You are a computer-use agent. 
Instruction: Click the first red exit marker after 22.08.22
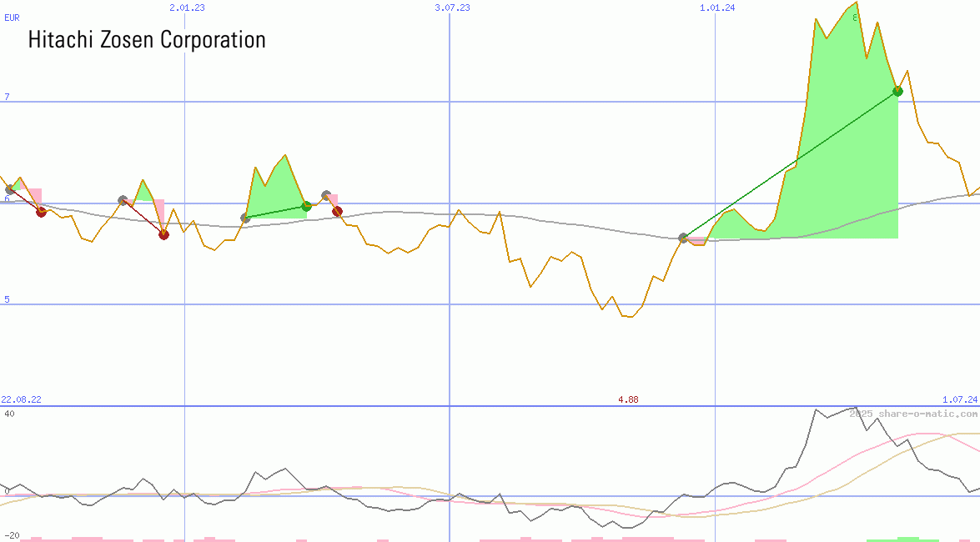click(x=41, y=212)
